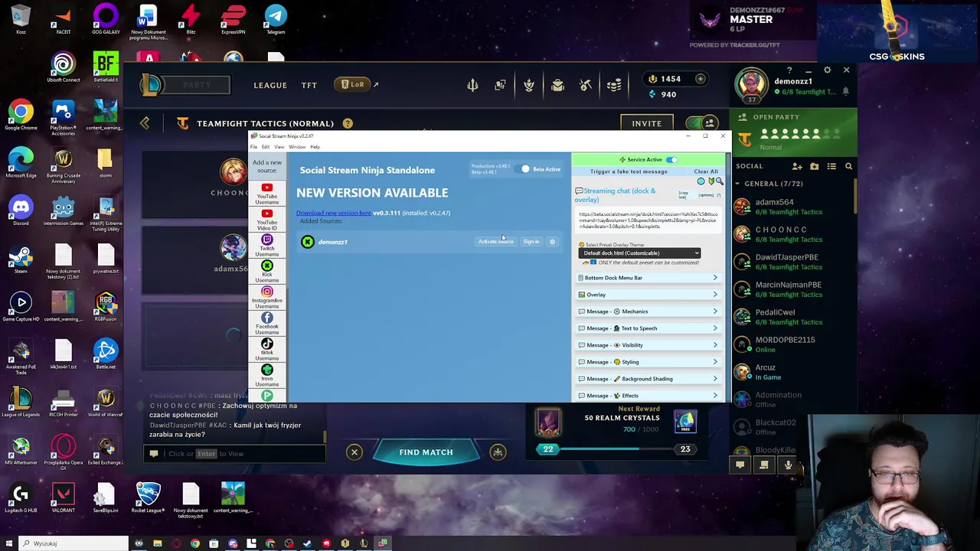Open settings gear for demonzz1 source
Image resolution: width=980 pixels, height=551 pixels.
(x=552, y=242)
